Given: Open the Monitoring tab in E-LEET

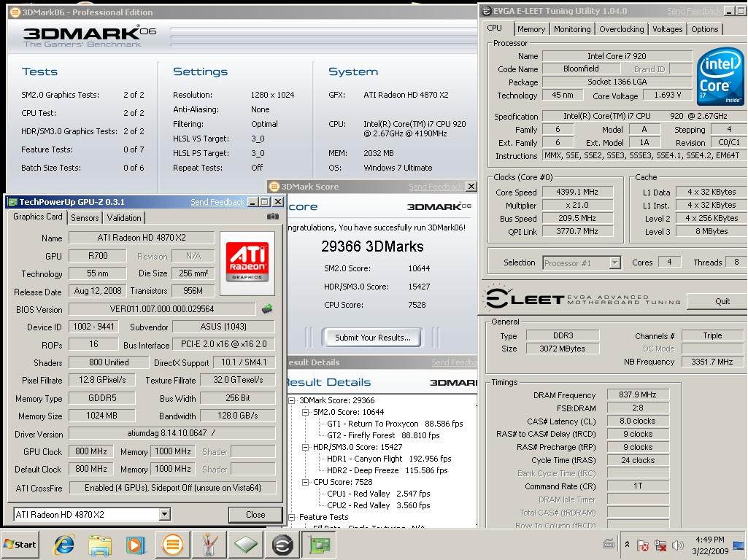Looking at the screenshot, I should 572,29.
